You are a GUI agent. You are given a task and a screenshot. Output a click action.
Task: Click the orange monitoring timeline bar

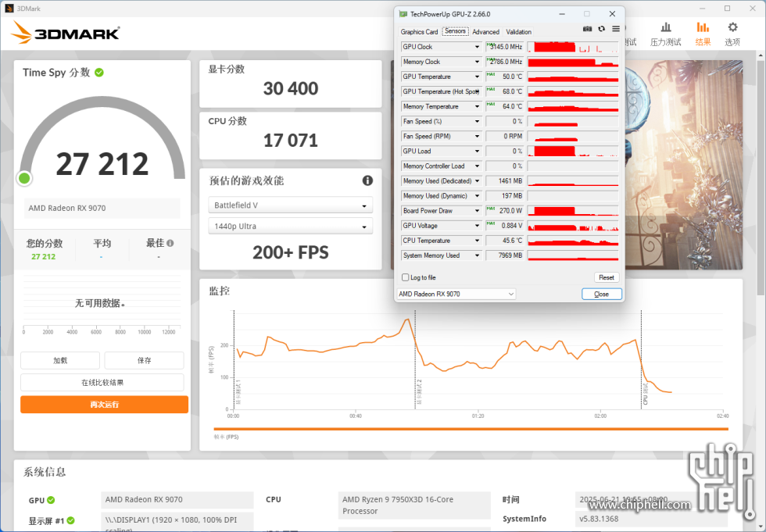(471, 429)
